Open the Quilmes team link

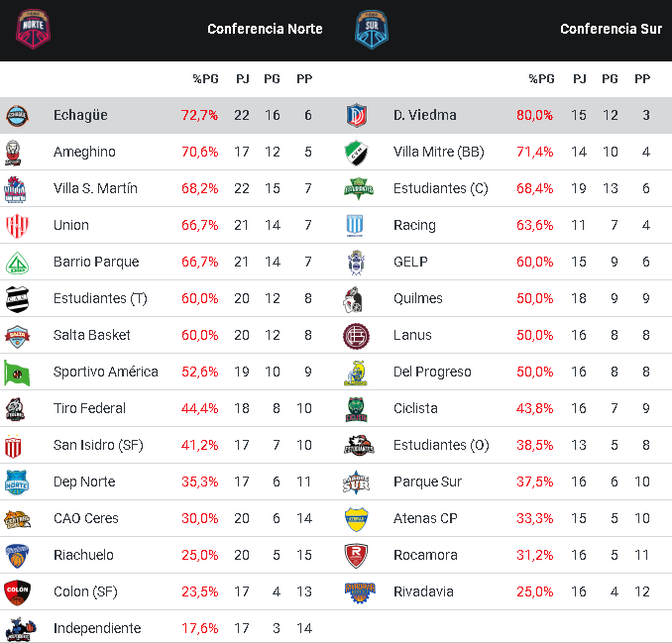[x=418, y=298]
